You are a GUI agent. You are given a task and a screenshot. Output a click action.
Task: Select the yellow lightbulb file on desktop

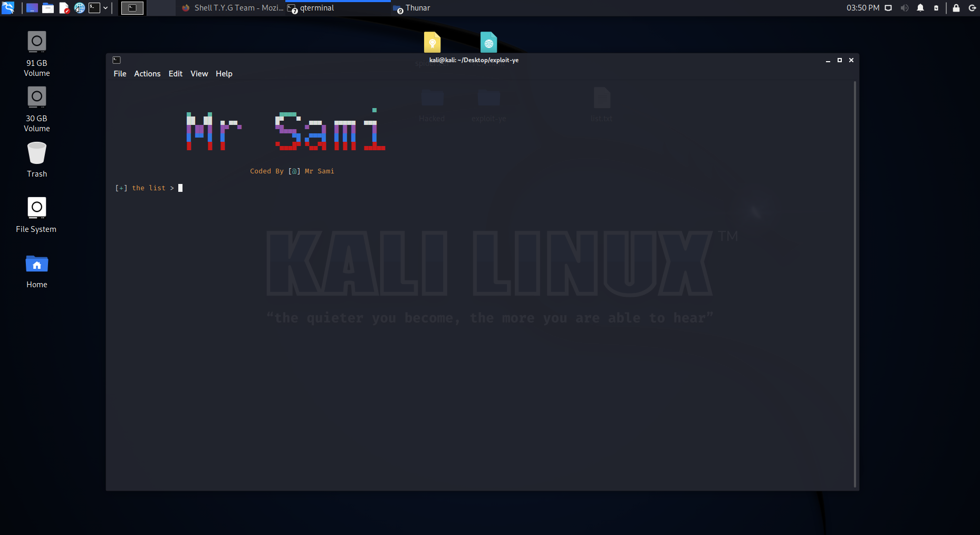[432, 42]
